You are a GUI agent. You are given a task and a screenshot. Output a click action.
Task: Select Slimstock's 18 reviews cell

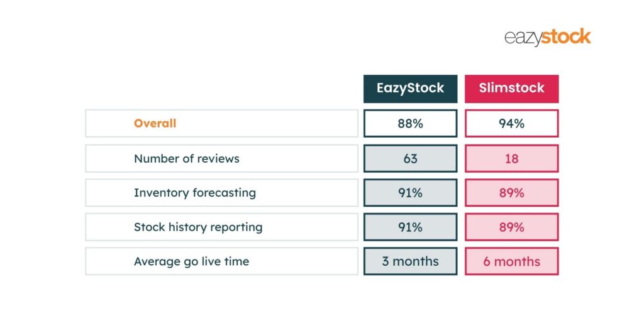tap(511, 158)
